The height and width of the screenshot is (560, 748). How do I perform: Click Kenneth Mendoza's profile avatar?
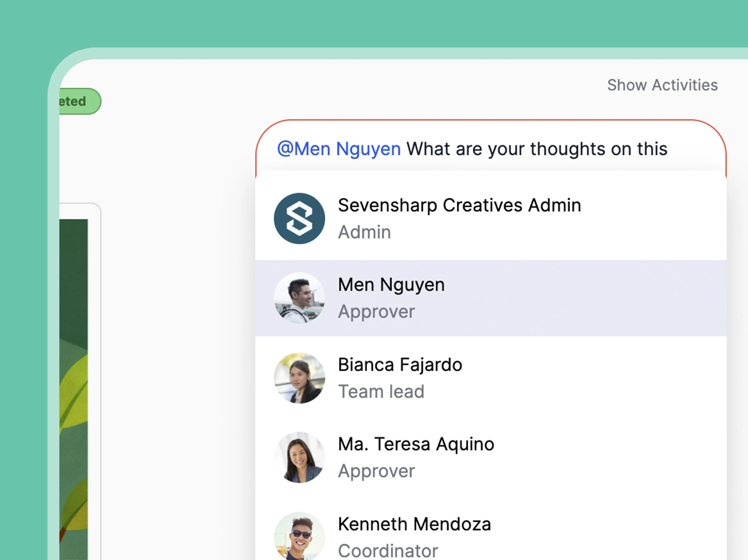point(299,537)
